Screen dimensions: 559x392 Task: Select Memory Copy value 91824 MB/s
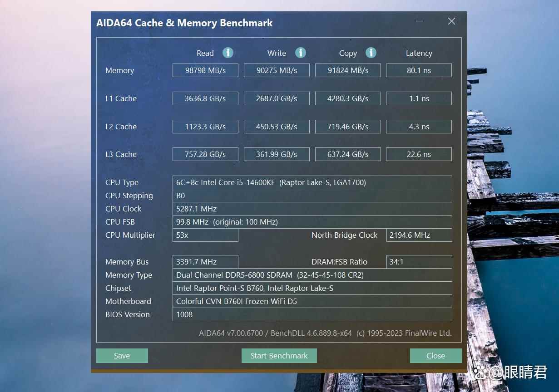click(x=348, y=70)
